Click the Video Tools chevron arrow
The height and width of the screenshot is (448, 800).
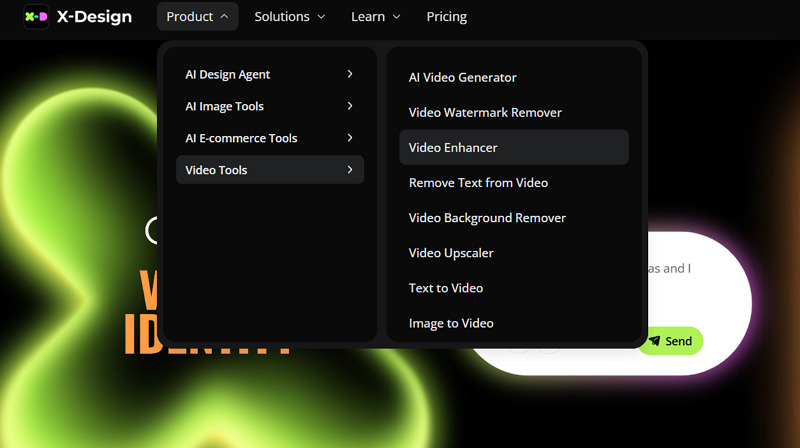(350, 170)
